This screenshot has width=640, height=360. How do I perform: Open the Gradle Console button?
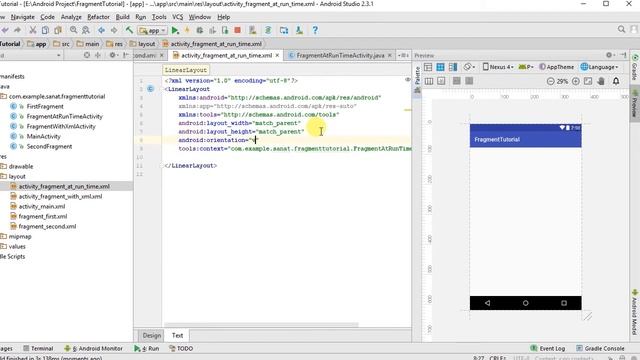pos(600,349)
